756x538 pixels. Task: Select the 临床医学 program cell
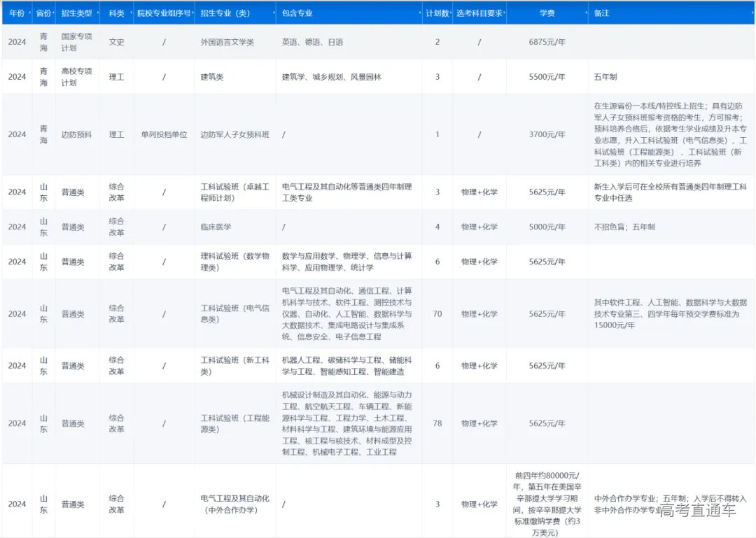tap(217, 227)
